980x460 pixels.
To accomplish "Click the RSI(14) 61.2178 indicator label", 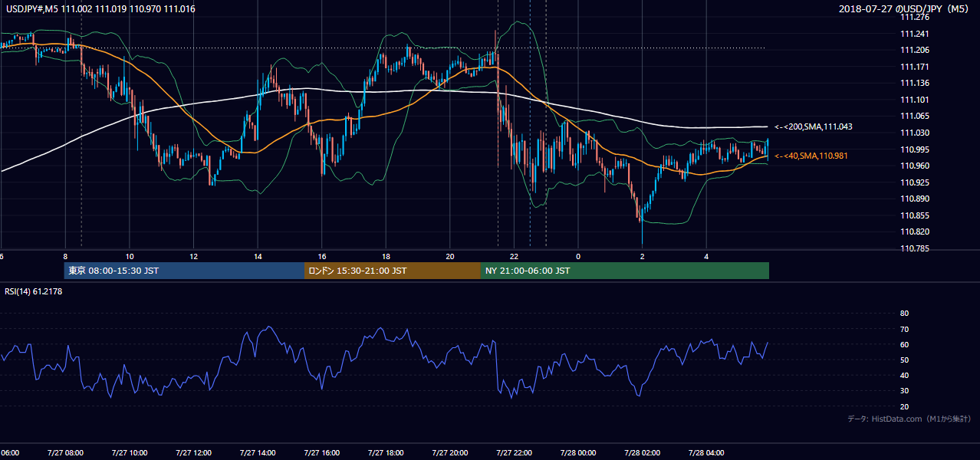I will (x=34, y=291).
